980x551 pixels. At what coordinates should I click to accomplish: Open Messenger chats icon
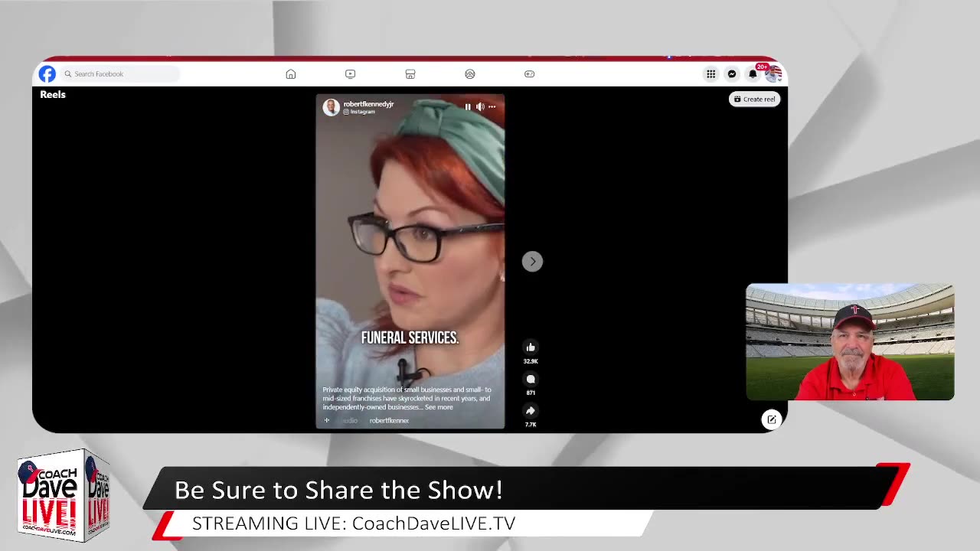tap(732, 74)
